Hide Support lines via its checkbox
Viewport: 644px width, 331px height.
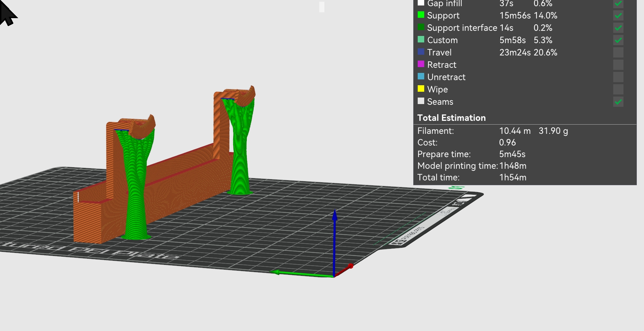click(x=618, y=15)
